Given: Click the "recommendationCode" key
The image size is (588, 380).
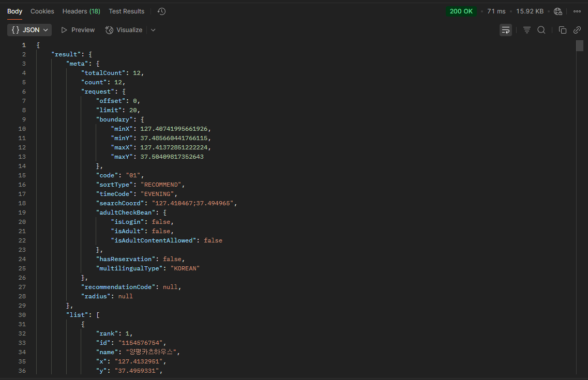Looking at the screenshot, I should [x=118, y=287].
